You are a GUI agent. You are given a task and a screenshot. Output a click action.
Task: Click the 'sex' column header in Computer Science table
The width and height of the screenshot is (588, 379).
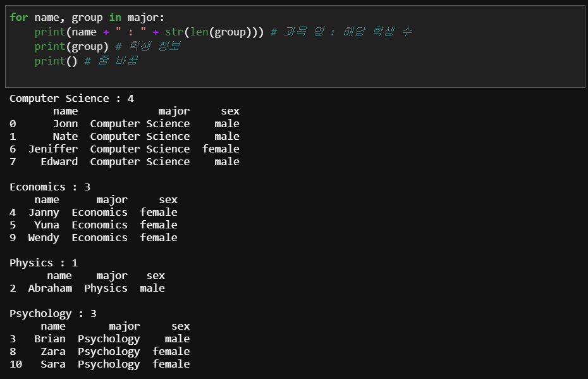point(230,111)
